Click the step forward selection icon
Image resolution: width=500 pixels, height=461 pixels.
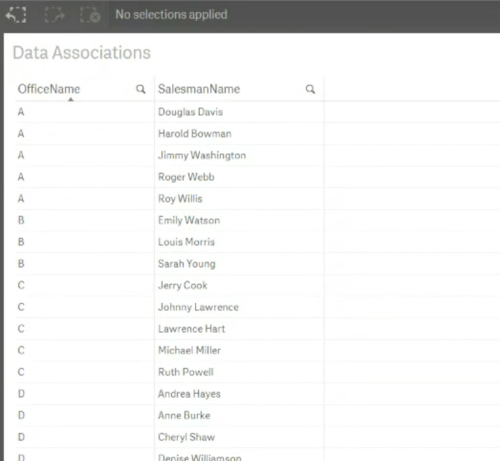[54, 15]
